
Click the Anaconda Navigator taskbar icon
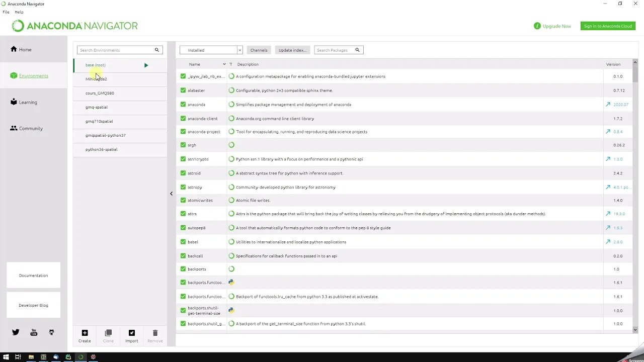coord(80,357)
